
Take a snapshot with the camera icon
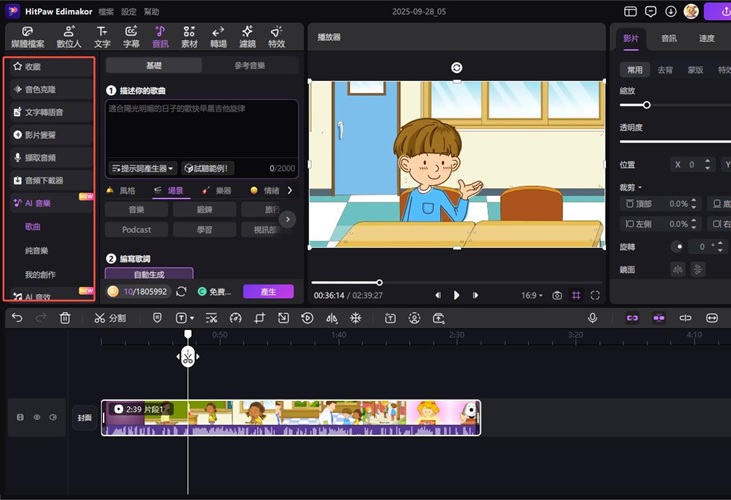click(557, 296)
